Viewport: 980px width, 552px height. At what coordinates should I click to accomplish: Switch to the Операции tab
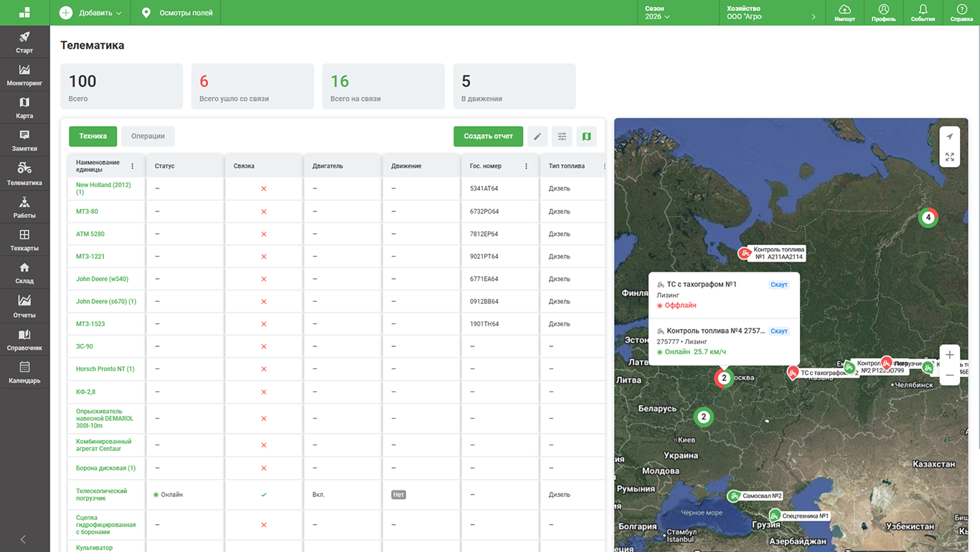(x=148, y=136)
